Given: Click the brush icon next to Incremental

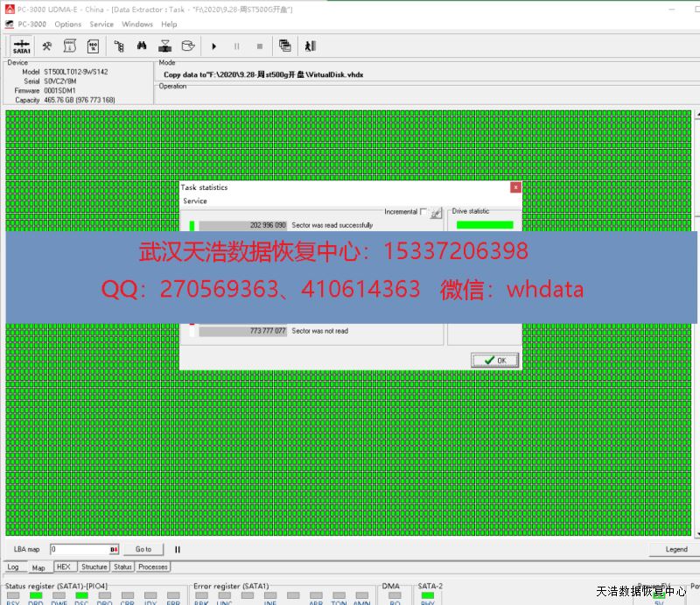Looking at the screenshot, I should (x=436, y=212).
